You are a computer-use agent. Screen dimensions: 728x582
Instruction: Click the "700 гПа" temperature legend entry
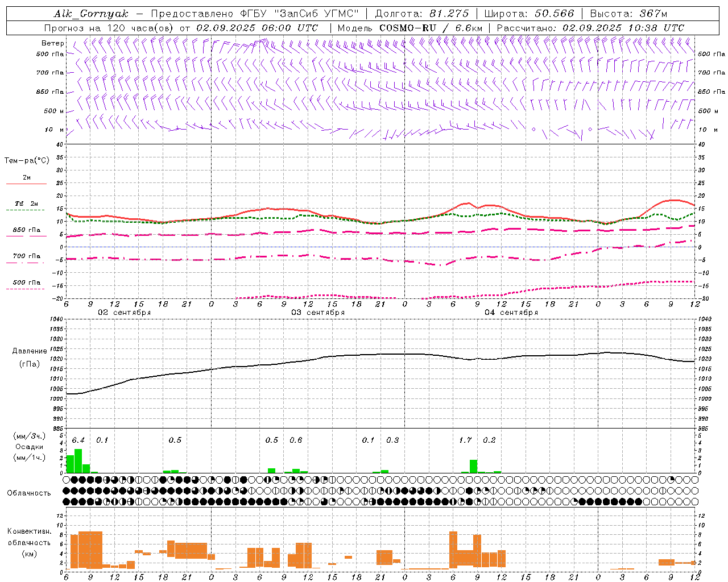point(27,256)
